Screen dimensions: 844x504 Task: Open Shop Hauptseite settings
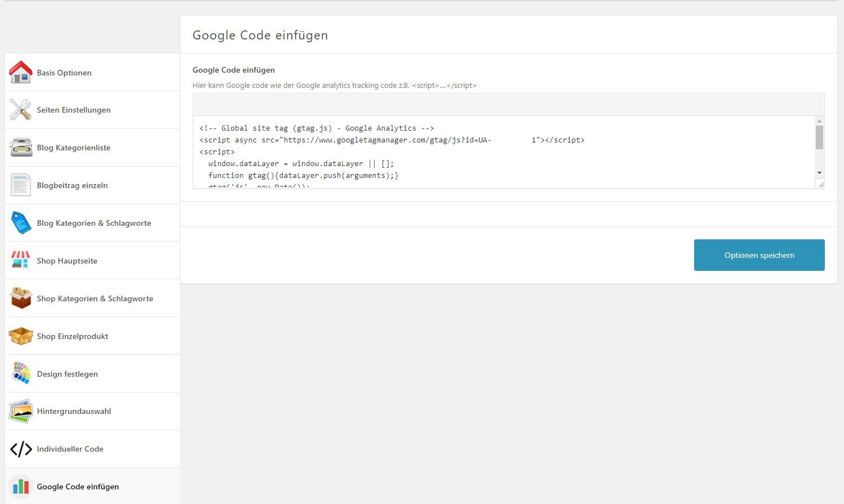pyautogui.click(x=92, y=260)
